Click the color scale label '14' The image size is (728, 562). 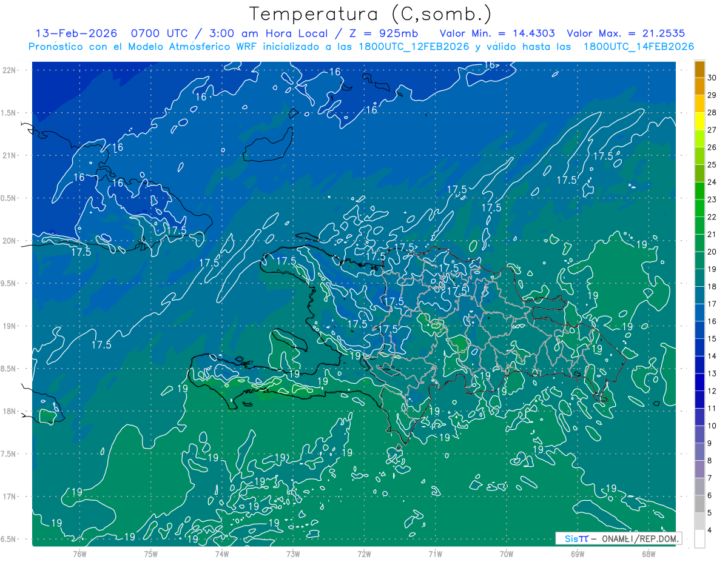[x=712, y=356]
